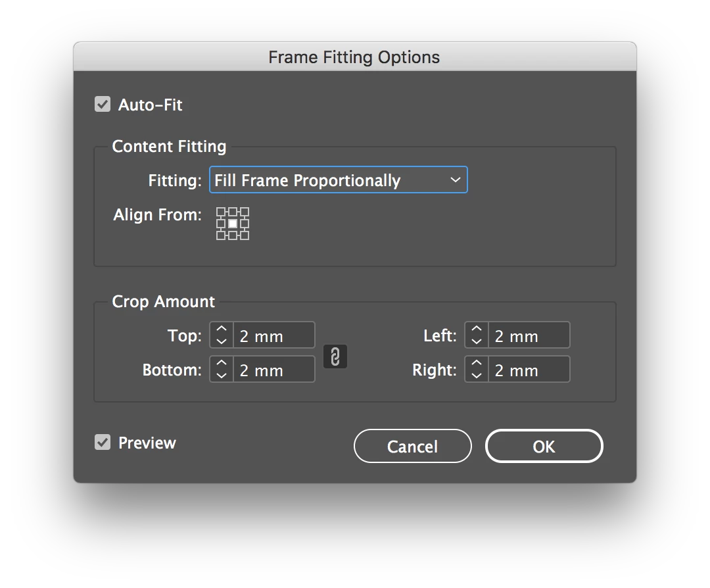Select the center reference point in Align From
The height and width of the screenshot is (588, 710).
click(x=233, y=224)
